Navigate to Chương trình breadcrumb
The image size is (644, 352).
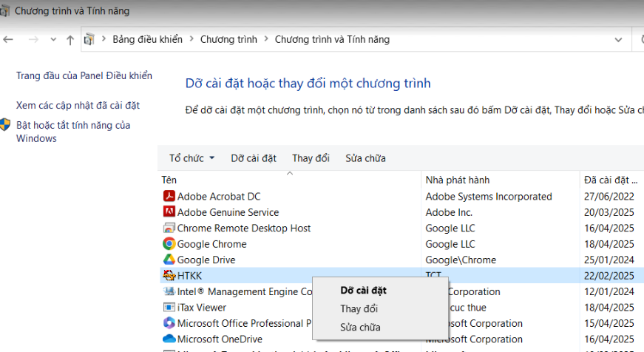(x=228, y=39)
